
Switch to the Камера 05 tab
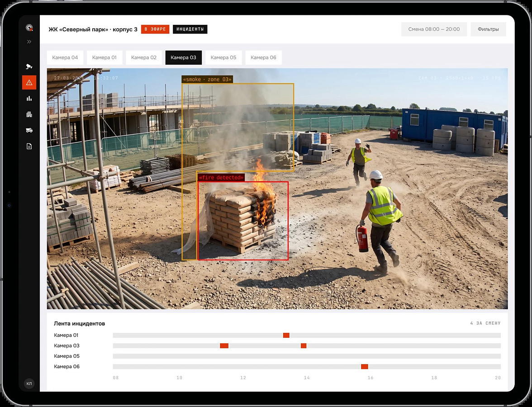(x=223, y=58)
